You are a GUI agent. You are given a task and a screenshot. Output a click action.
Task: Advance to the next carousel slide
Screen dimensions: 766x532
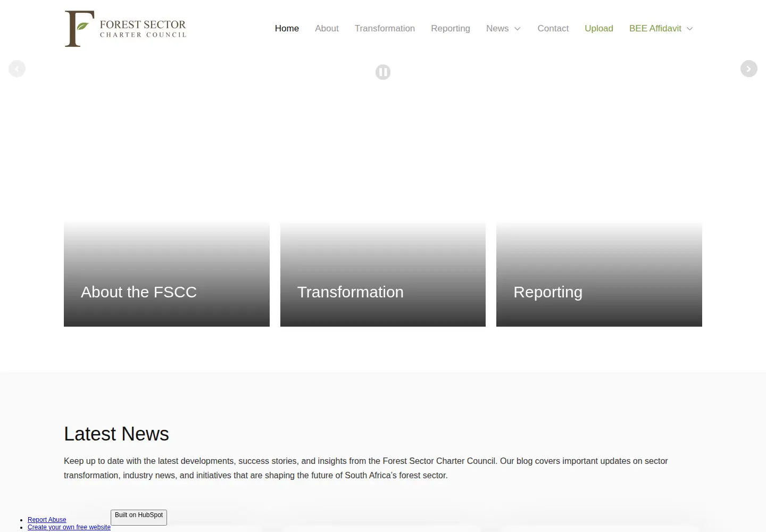[749, 69]
